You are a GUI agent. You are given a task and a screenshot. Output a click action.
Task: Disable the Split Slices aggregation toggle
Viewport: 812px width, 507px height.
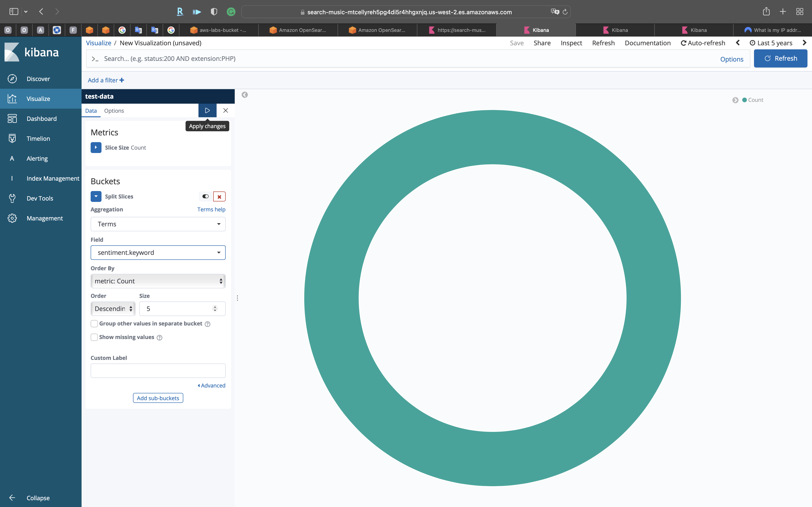point(205,196)
